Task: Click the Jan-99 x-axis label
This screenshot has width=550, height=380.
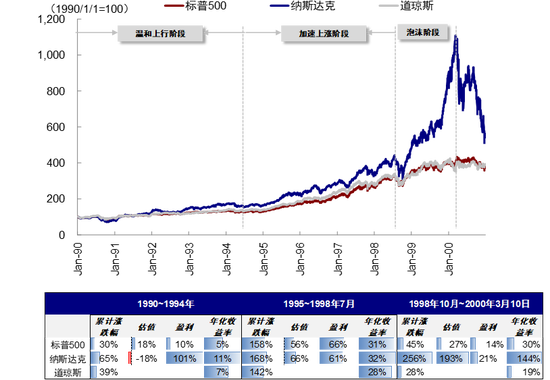Action: [x=411, y=259]
